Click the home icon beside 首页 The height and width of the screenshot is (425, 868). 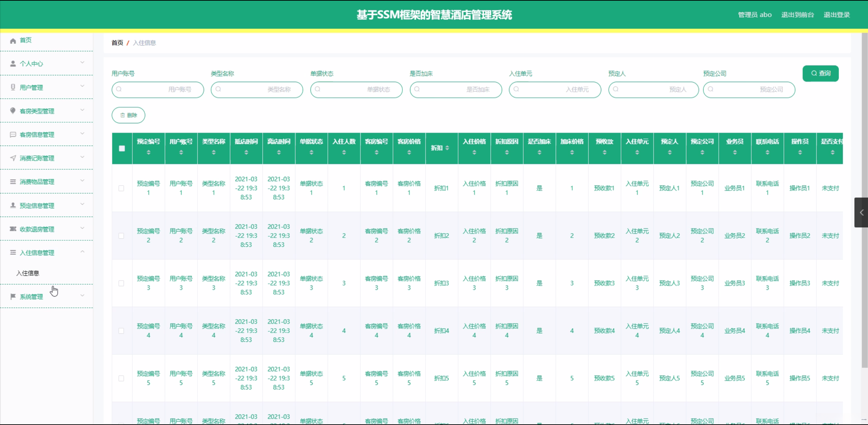(13, 41)
